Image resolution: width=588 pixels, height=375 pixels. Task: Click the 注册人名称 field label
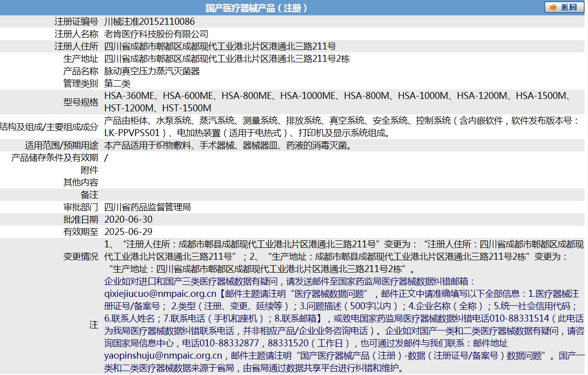pos(76,34)
